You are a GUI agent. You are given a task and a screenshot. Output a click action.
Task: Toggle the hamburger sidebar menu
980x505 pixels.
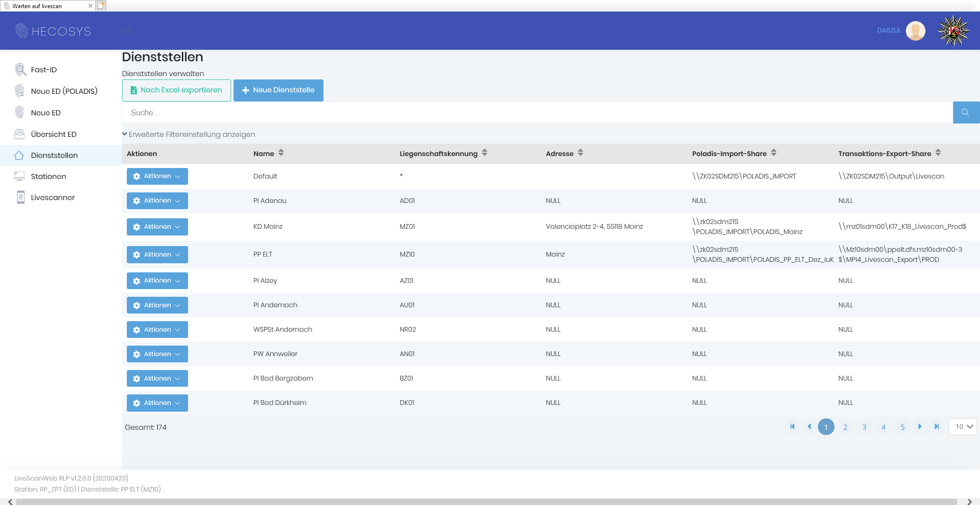[126, 31]
